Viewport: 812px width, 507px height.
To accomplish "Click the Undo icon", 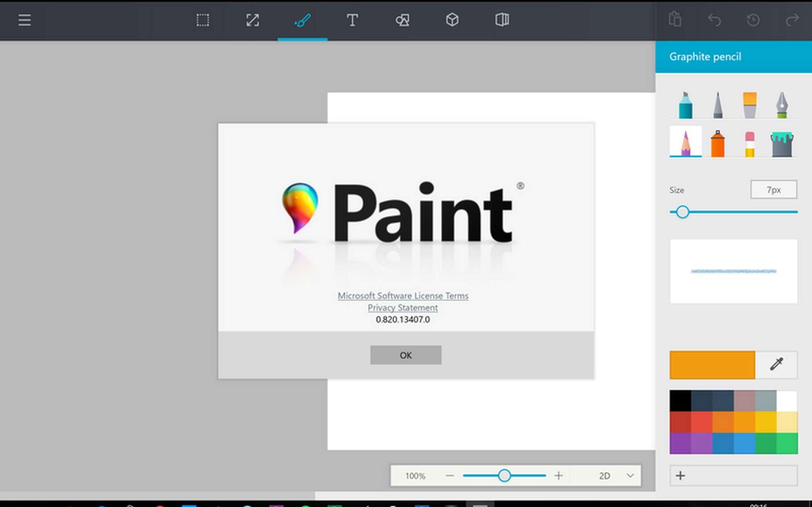I will pyautogui.click(x=714, y=20).
